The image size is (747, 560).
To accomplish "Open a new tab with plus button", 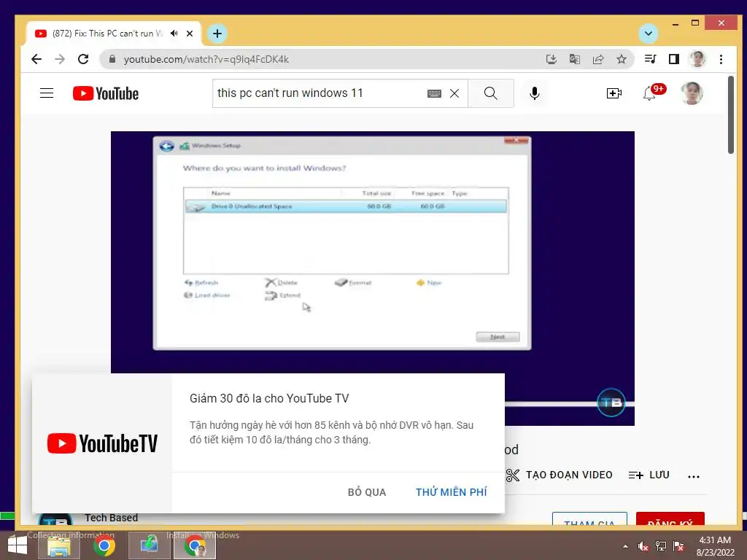I will [x=217, y=34].
